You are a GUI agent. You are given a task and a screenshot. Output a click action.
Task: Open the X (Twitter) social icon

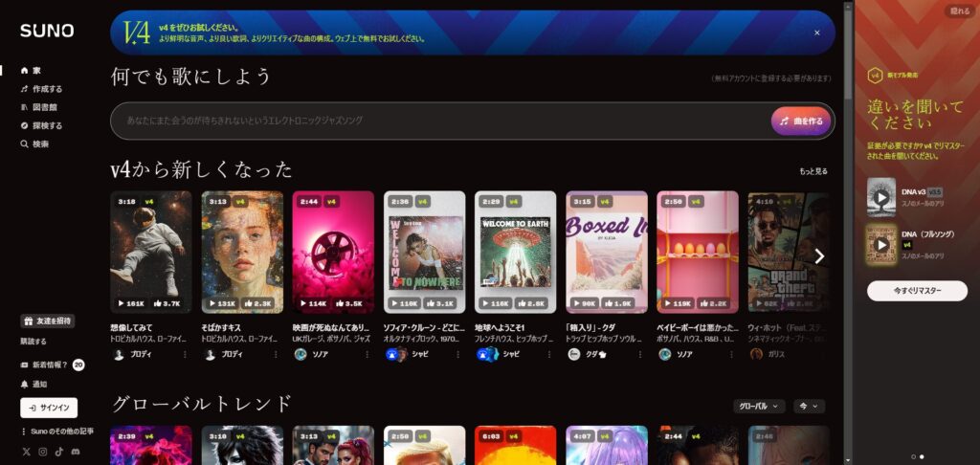pos(26,452)
